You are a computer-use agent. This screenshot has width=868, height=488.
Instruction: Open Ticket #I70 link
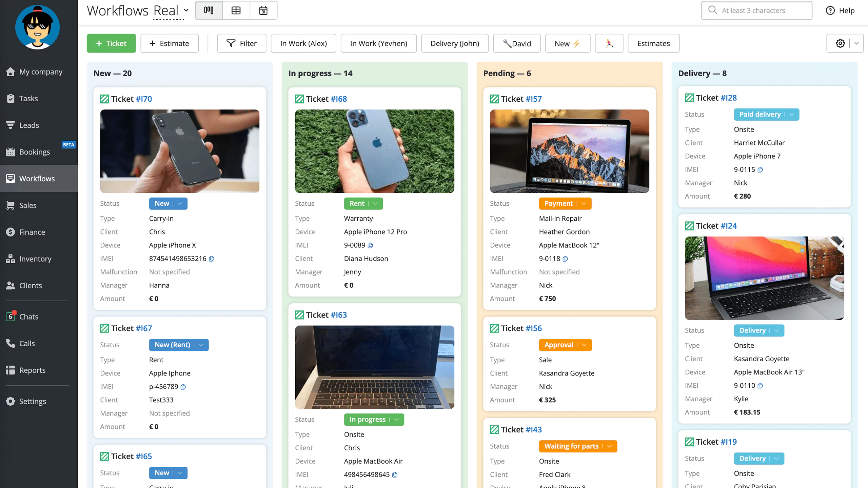click(144, 99)
